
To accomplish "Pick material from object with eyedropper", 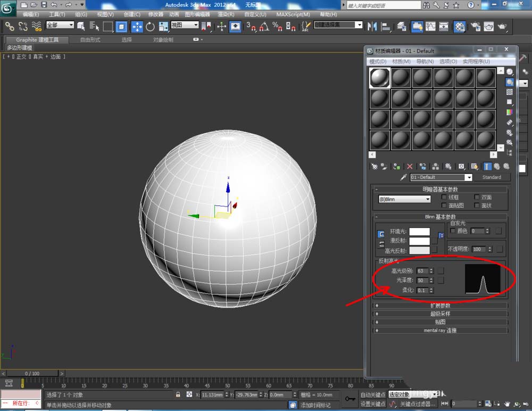I will click(404, 177).
